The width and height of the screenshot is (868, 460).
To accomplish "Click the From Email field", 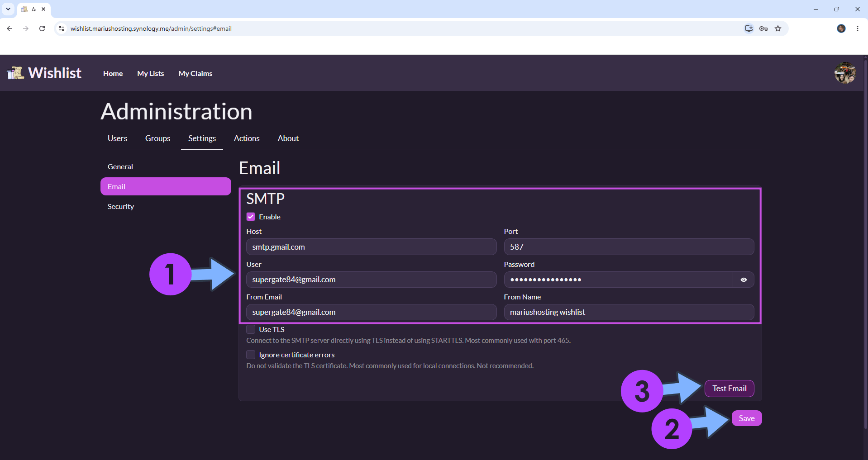I will pos(371,312).
